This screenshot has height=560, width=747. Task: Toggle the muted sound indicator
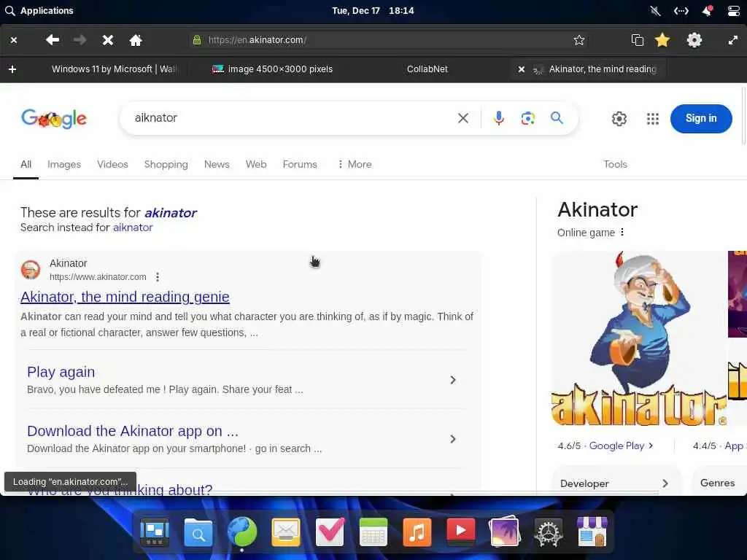coord(656,10)
